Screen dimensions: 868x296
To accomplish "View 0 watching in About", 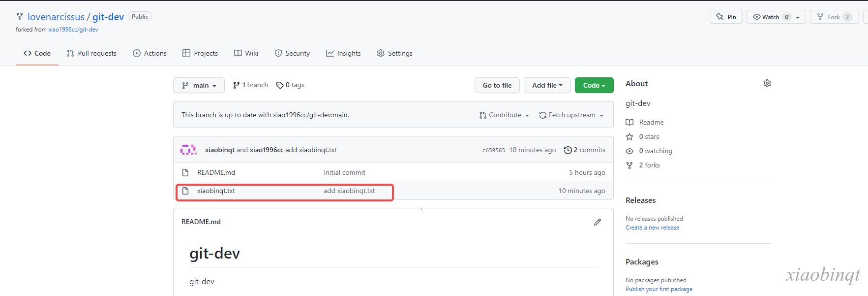I will click(656, 151).
